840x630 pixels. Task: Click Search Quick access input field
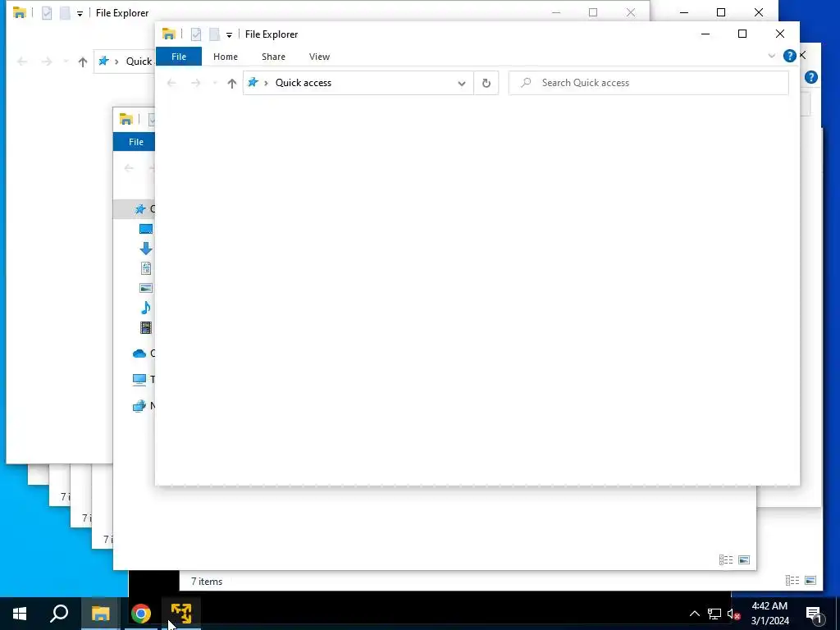coord(648,83)
